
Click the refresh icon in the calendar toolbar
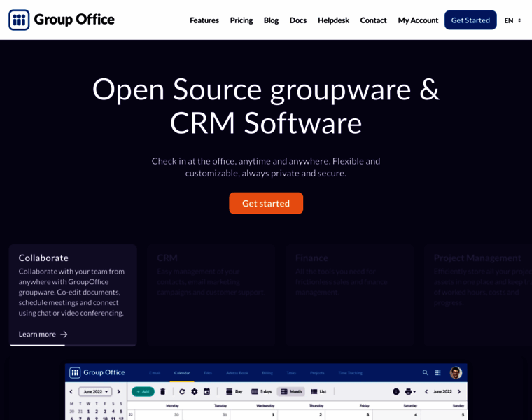point(182,391)
